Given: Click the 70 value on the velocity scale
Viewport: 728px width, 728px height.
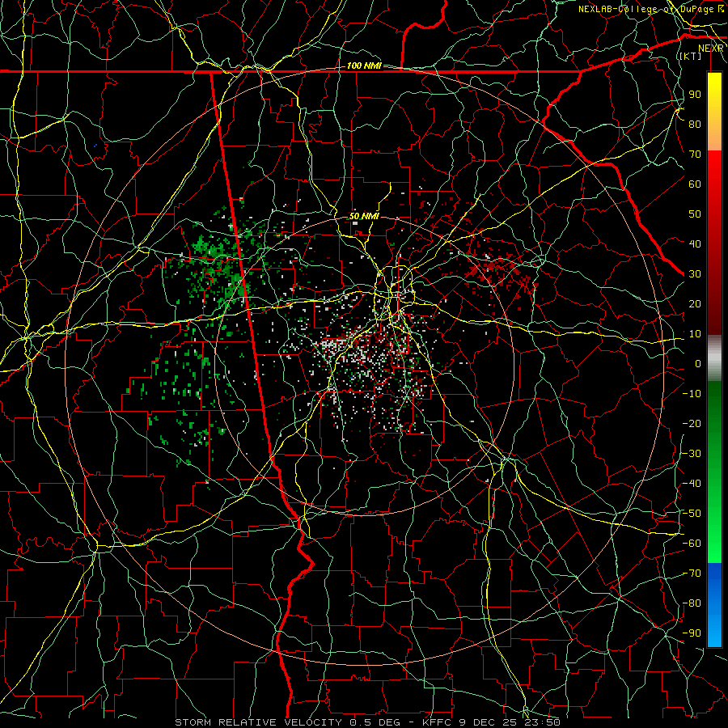Looking at the screenshot, I should point(695,154).
